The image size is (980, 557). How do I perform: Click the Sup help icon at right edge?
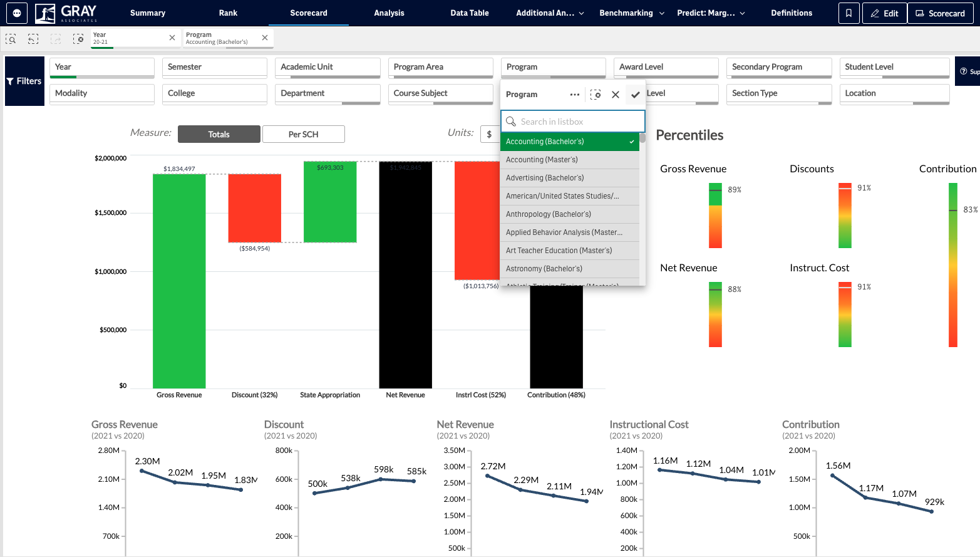pos(969,71)
